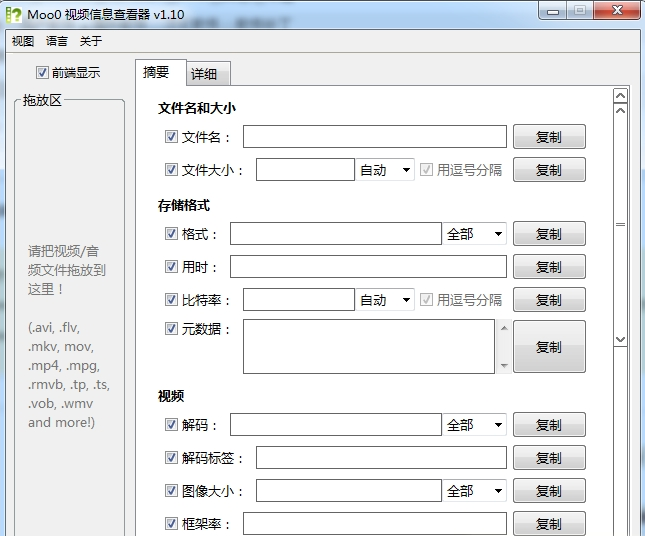
Task: Switch to the 详细 tab
Action: (x=209, y=74)
